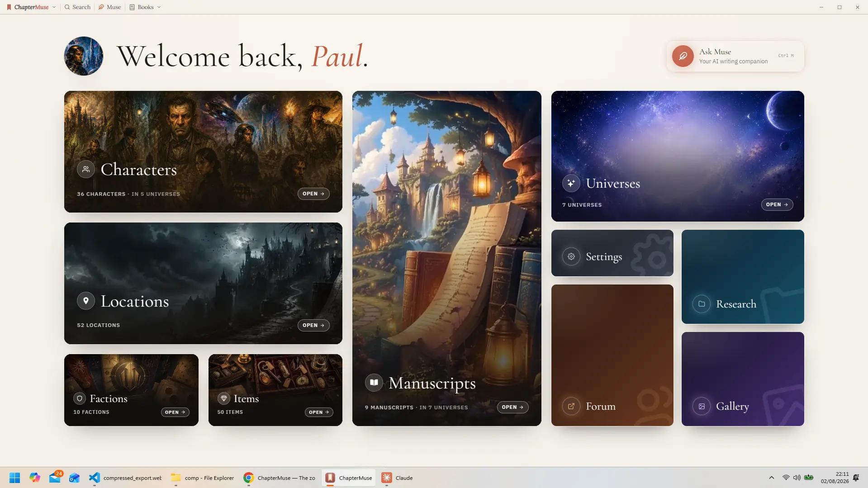The height and width of the screenshot is (488, 868).
Task: Open the Factions section
Action: click(175, 412)
